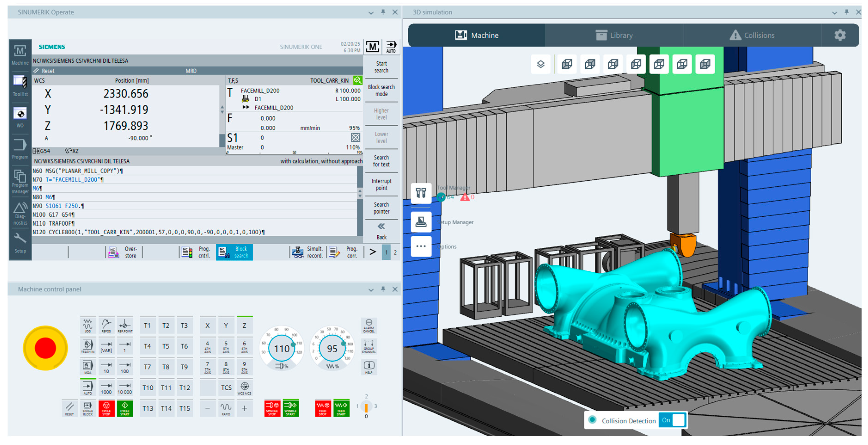The height and width of the screenshot is (445, 868).
Task: Open the Setup Manager icon
Action: point(421,221)
